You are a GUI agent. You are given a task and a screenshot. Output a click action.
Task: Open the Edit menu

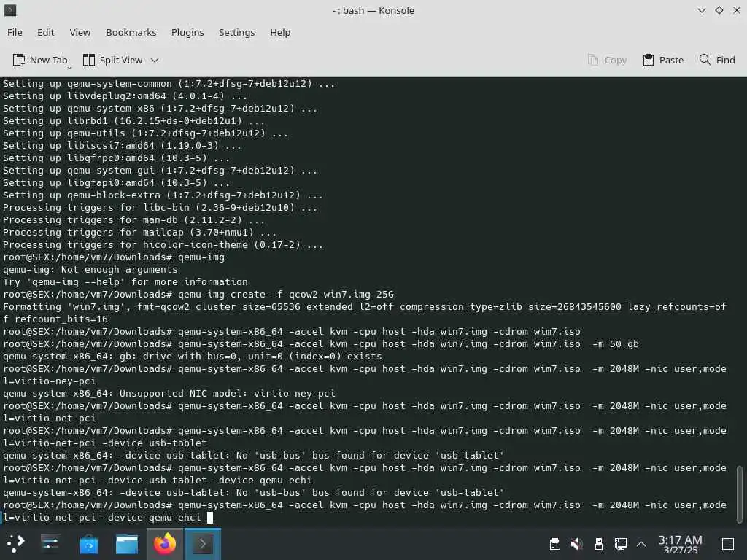tap(46, 32)
